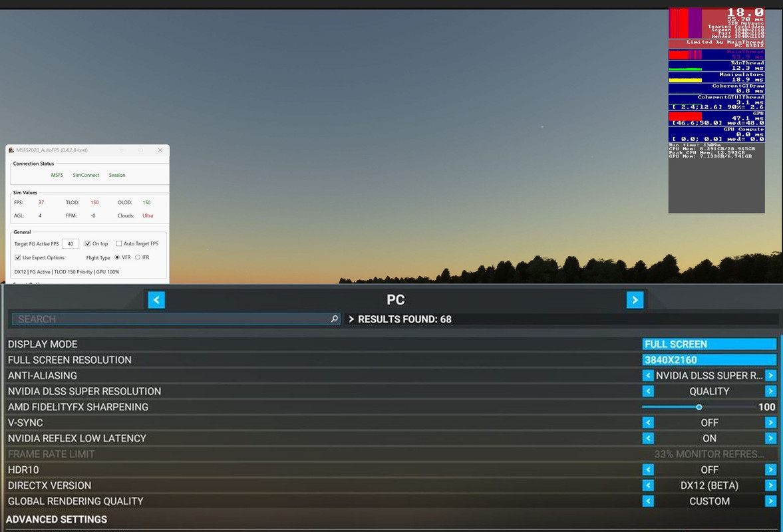The width and height of the screenshot is (783, 532).
Task: Enable Auto Target FPS checkbox
Action: pyautogui.click(x=119, y=243)
